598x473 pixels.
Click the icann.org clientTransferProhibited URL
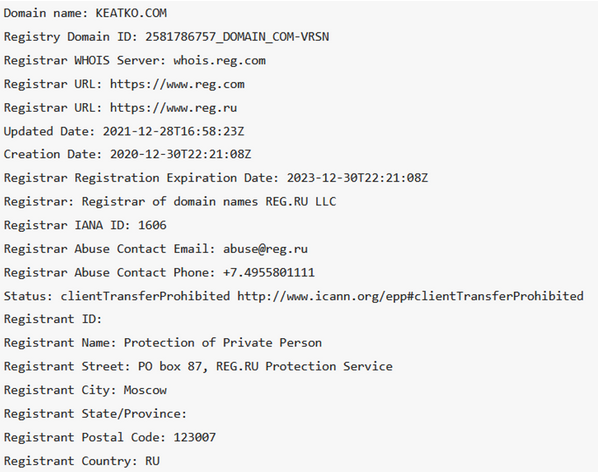410,296
